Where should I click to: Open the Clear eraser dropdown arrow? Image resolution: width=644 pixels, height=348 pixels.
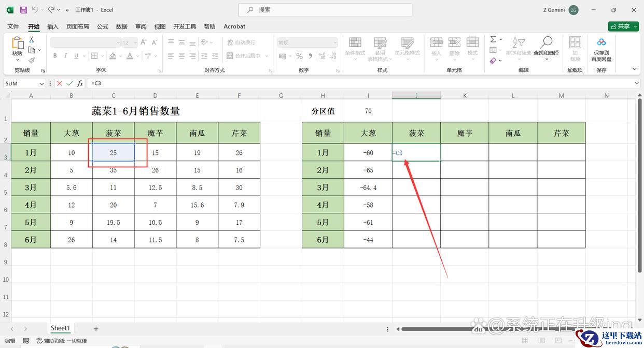500,61
